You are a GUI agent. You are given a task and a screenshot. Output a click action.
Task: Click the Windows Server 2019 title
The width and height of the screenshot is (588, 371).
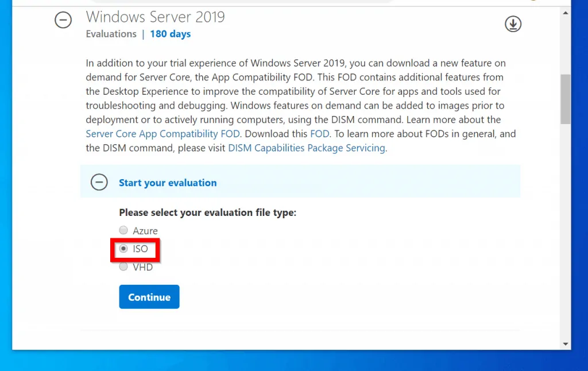pos(155,17)
